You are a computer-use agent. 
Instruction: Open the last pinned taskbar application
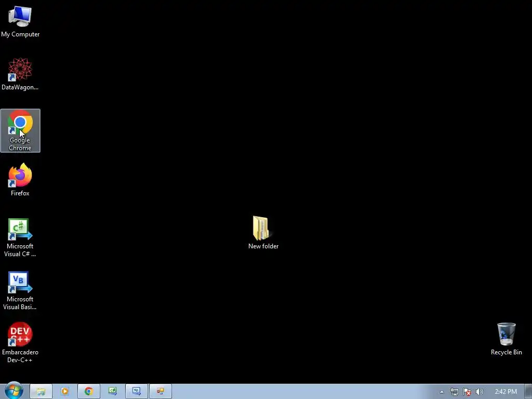click(x=161, y=392)
